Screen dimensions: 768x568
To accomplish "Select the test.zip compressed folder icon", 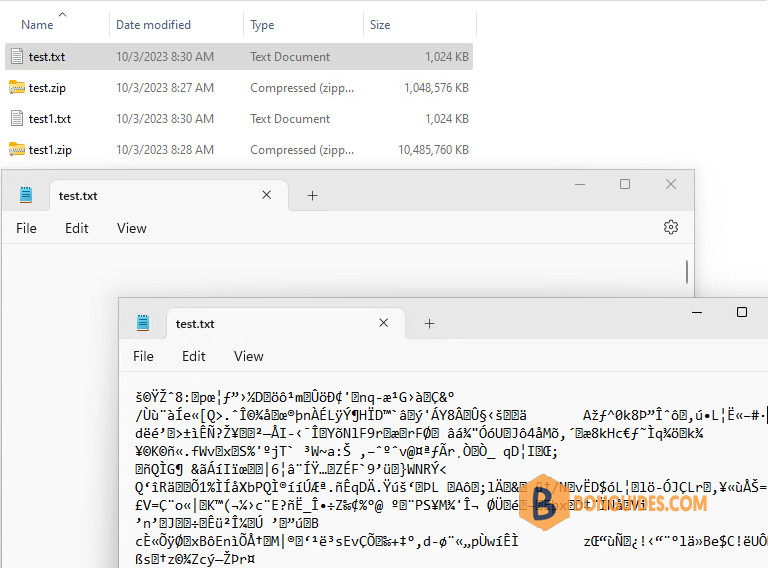I will tap(17, 88).
